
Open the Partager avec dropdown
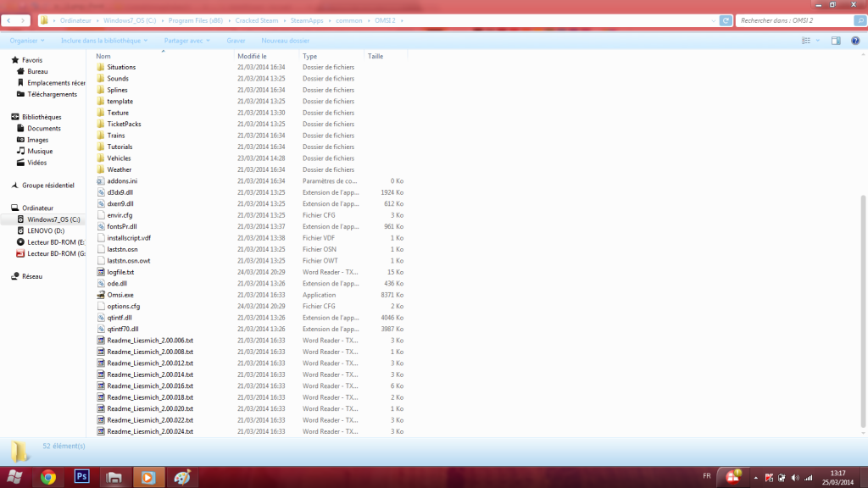click(187, 41)
